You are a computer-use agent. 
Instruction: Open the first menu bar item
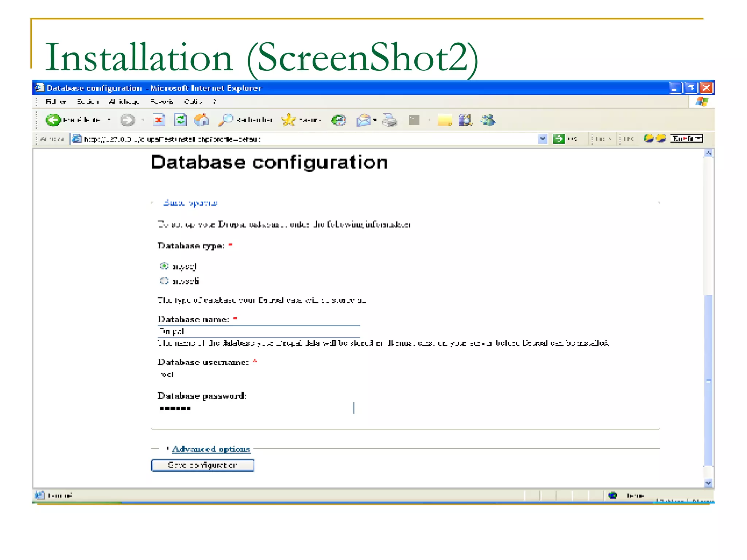click(x=55, y=101)
